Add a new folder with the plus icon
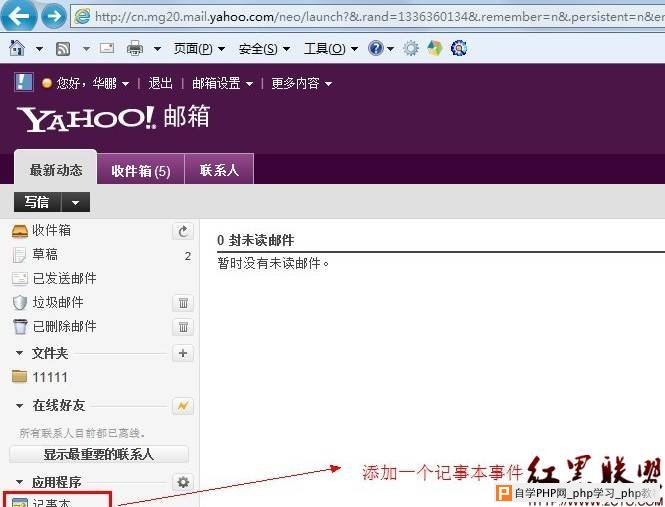The width and height of the screenshot is (665, 507). 183,353
